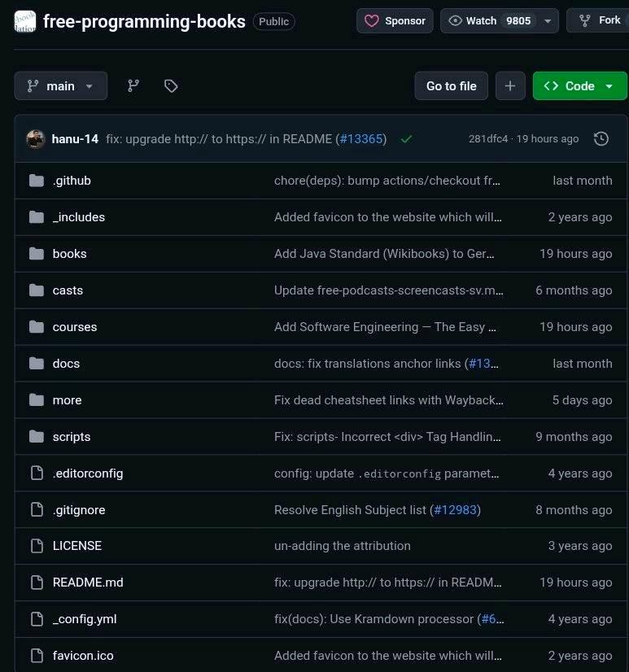Click 'Add Software Engineering' commit message

point(385,327)
